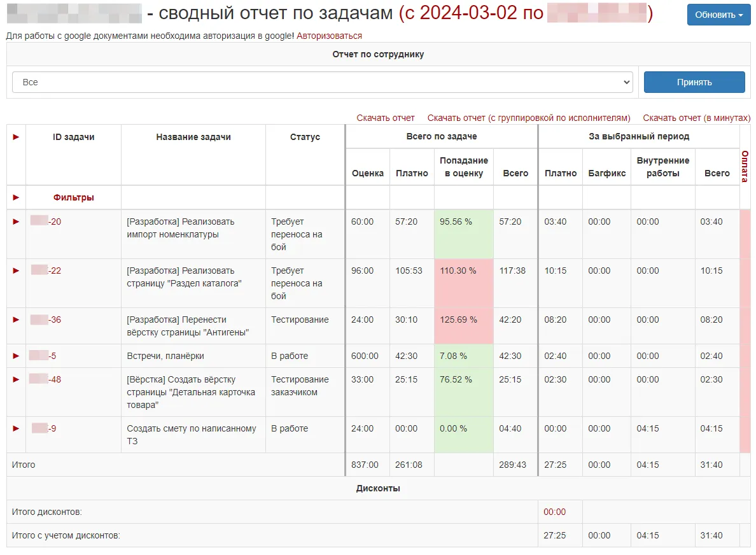The image size is (756, 555).
Task: Expand the -48 vёrstка task row
Action: pyautogui.click(x=15, y=380)
